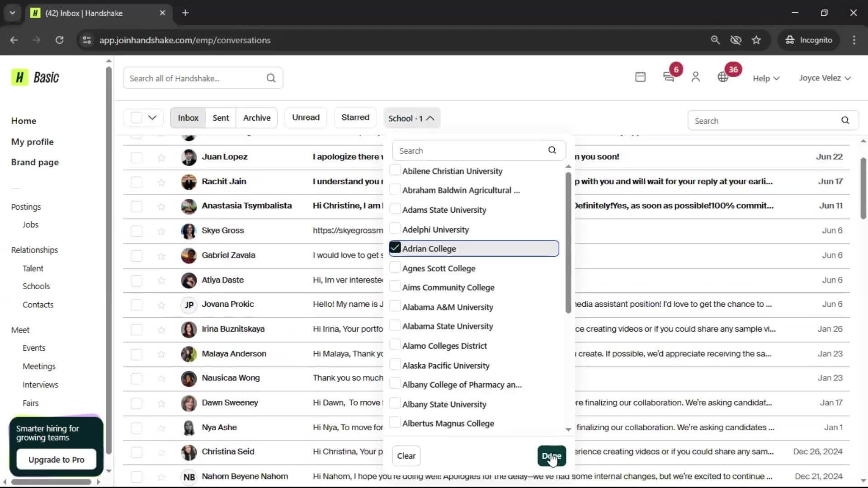Open browser zoom magnifier icon
The width and height of the screenshot is (868, 488).
point(715,40)
